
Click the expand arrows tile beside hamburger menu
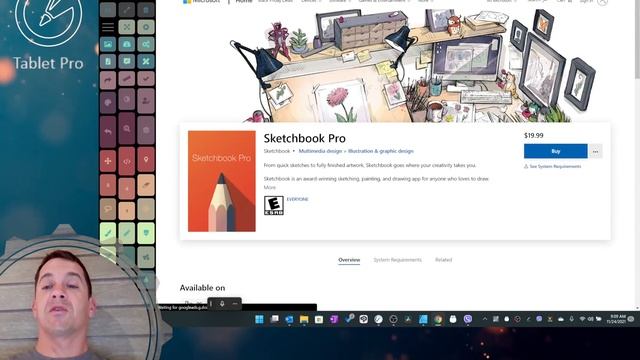coord(127,27)
